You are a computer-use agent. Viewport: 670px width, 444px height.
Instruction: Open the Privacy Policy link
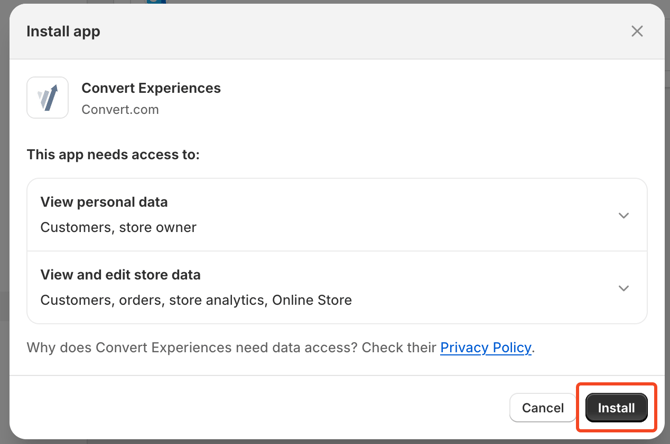click(x=486, y=347)
